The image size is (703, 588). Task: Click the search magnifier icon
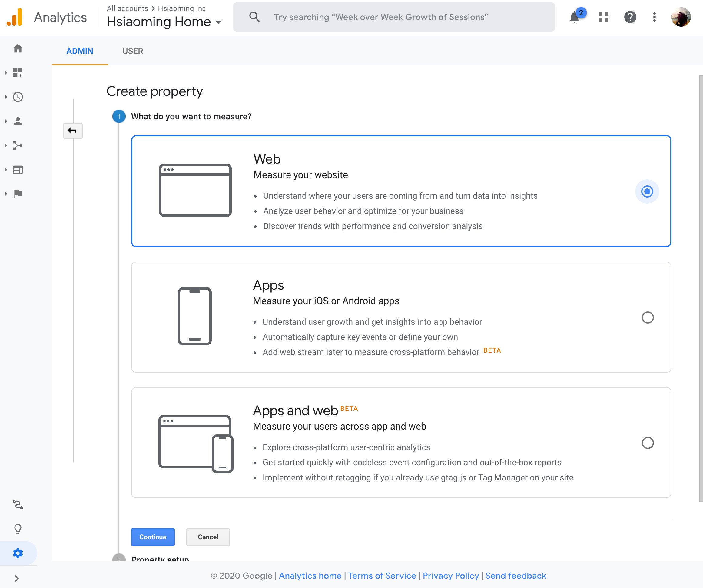pyautogui.click(x=254, y=17)
